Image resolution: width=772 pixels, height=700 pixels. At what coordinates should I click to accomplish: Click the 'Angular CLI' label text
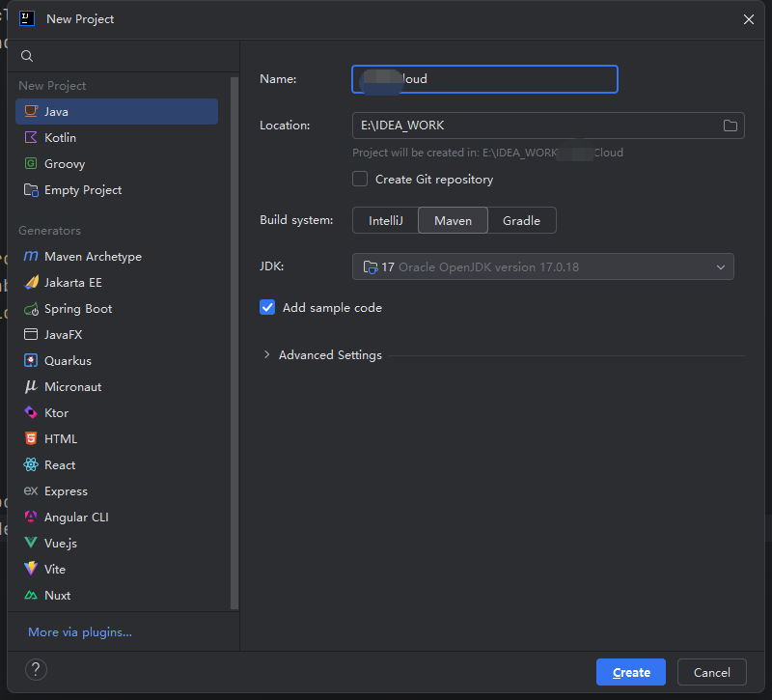click(76, 517)
